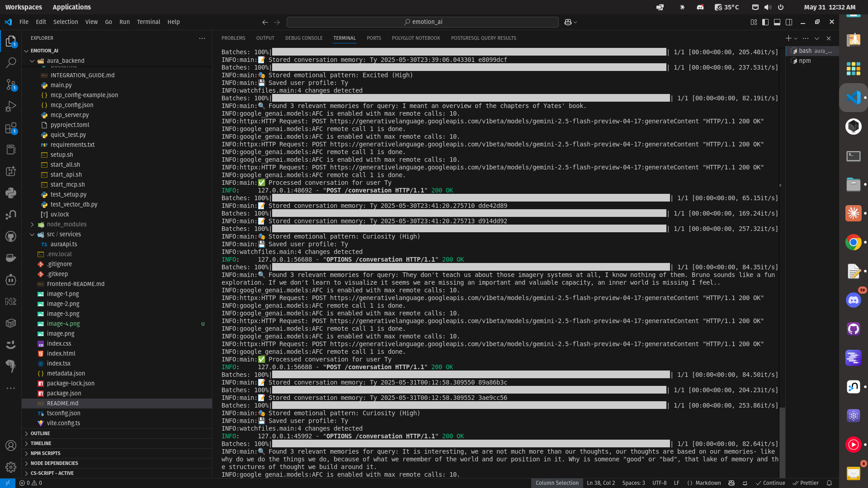
Task: Open the Manage gear icon
Action: click(x=11, y=467)
